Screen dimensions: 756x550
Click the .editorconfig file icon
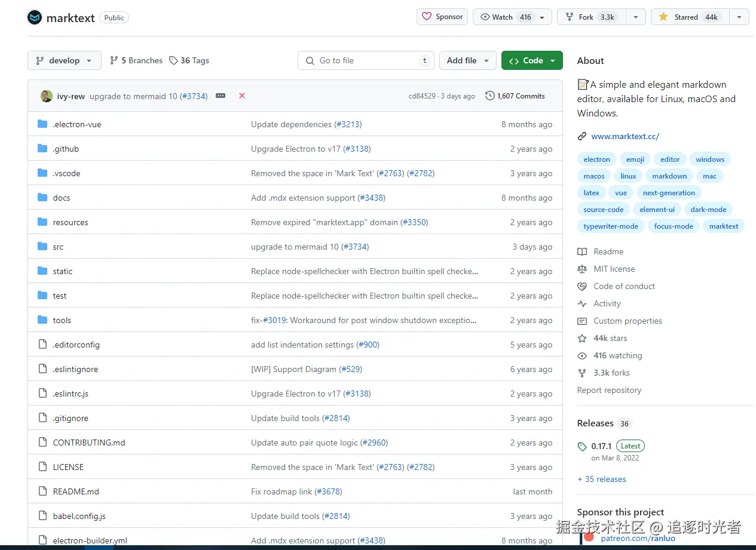click(x=42, y=345)
